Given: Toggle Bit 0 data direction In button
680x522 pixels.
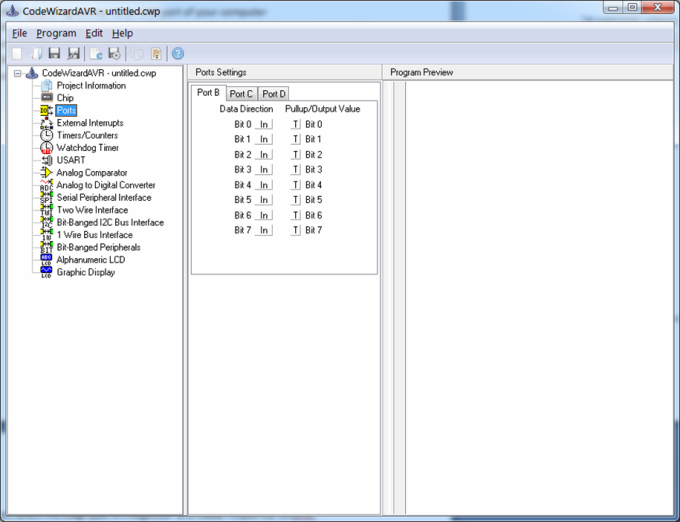Looking at the screenshot, I should (x=264, y=124).
